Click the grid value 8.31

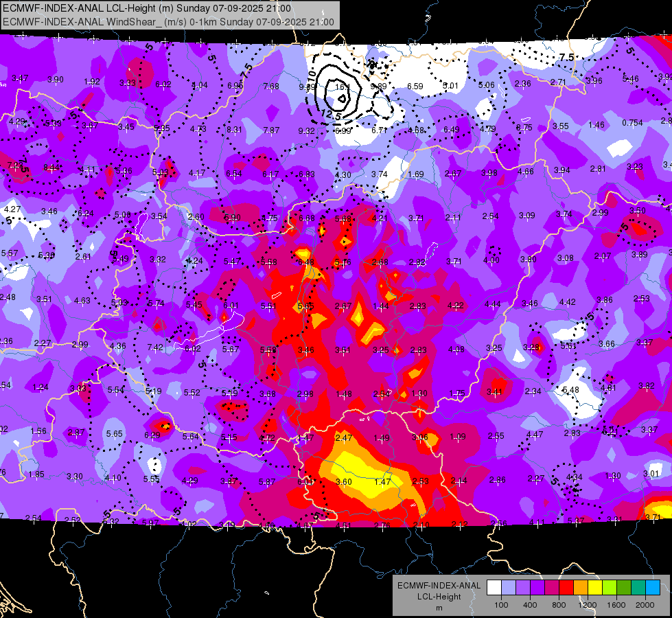pyautogui.click(x=234, y=130)
